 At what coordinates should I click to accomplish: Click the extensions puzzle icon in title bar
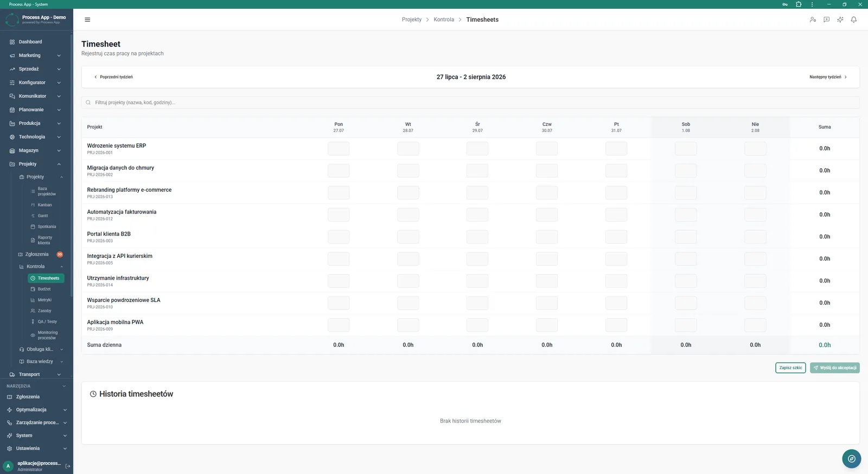click(x=799, y=4)
